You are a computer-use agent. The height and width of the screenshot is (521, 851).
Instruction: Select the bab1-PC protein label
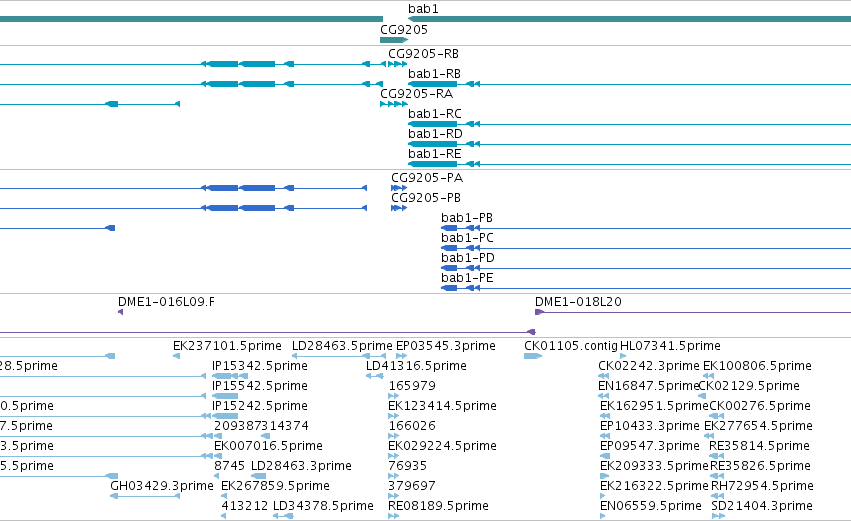pyautogui.click(x=467, y=238)
